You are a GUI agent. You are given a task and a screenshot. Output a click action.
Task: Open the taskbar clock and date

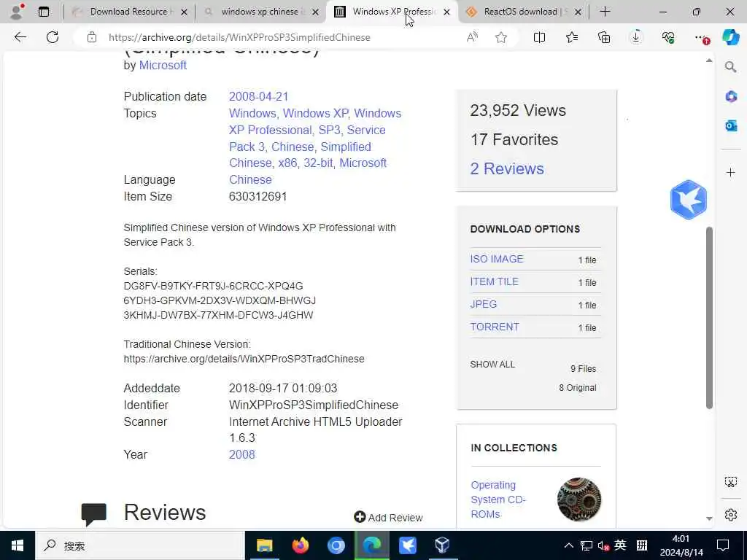point(681,545)
